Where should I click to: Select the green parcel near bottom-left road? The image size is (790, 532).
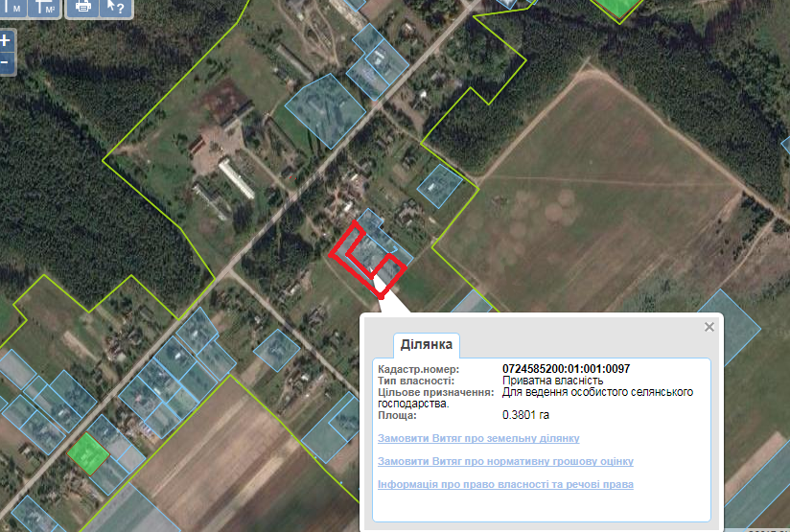(87, 454)
